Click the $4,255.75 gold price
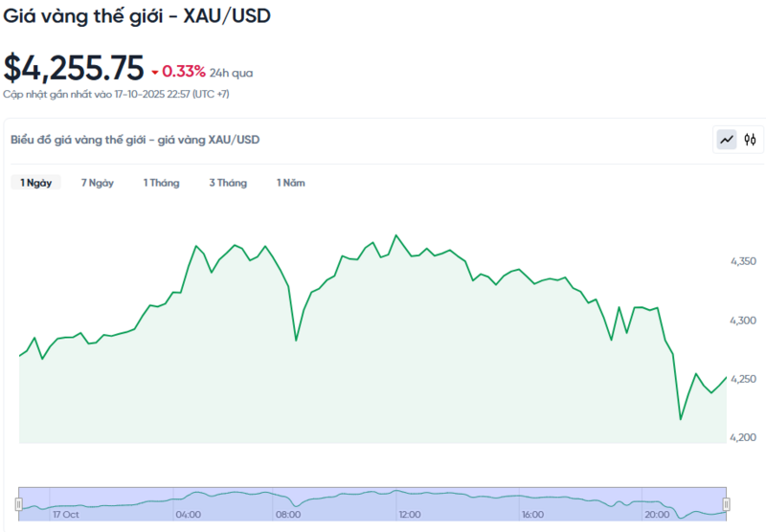766x532 pixels. pos(74,68)
